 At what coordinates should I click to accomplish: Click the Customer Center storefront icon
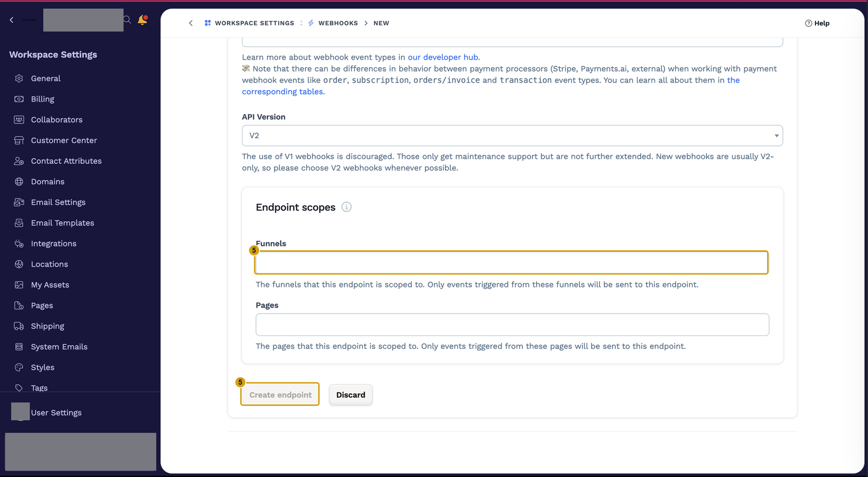[x=19, y=140]
